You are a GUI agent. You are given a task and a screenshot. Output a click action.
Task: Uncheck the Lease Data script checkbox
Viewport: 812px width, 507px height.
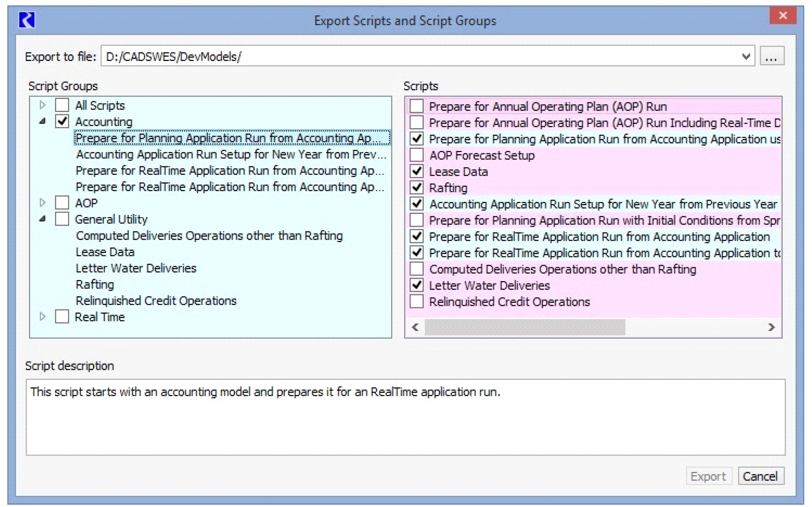(416, 171)
